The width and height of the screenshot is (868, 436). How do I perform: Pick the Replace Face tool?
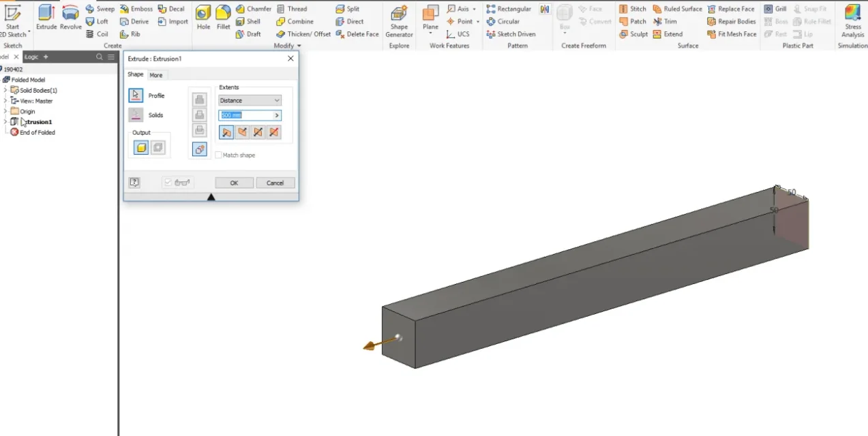(x=731, y=9)
